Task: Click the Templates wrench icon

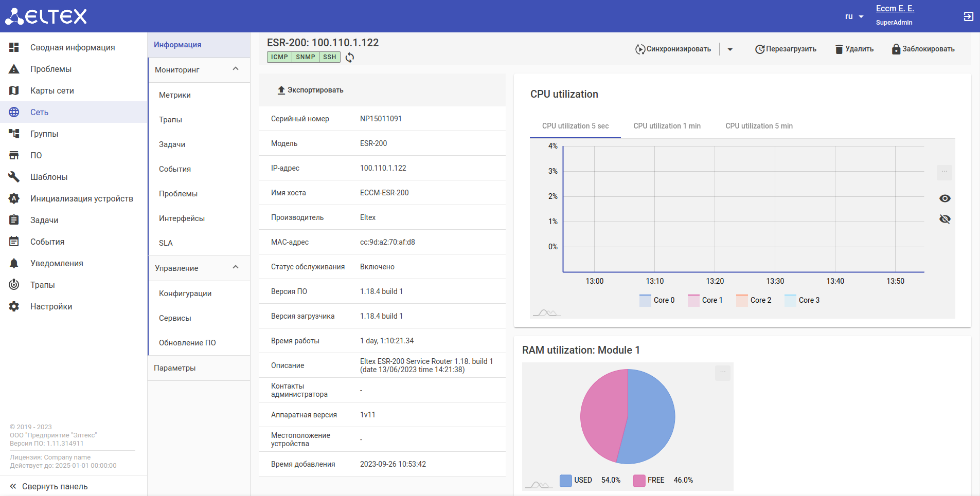Action: click(14, 177)
